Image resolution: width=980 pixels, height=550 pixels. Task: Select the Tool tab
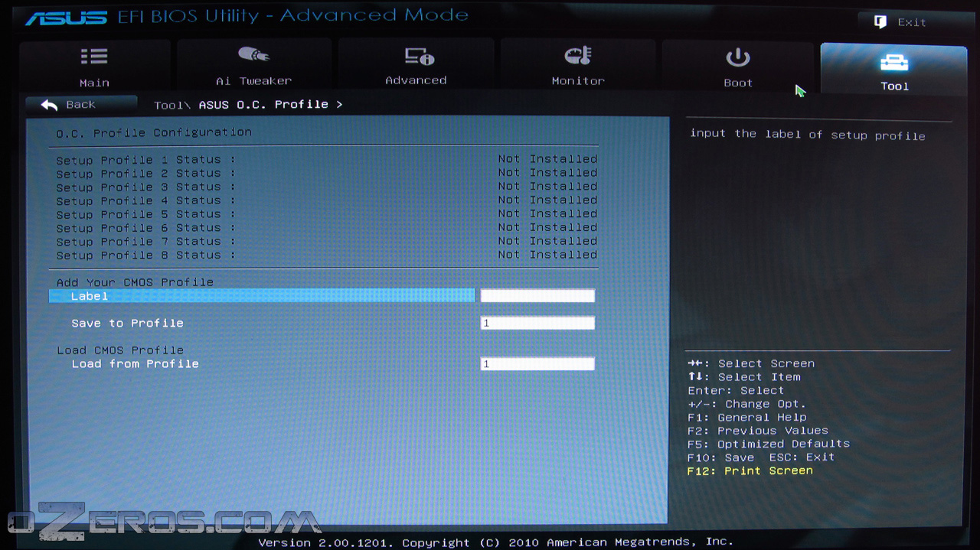coord(893,69)
